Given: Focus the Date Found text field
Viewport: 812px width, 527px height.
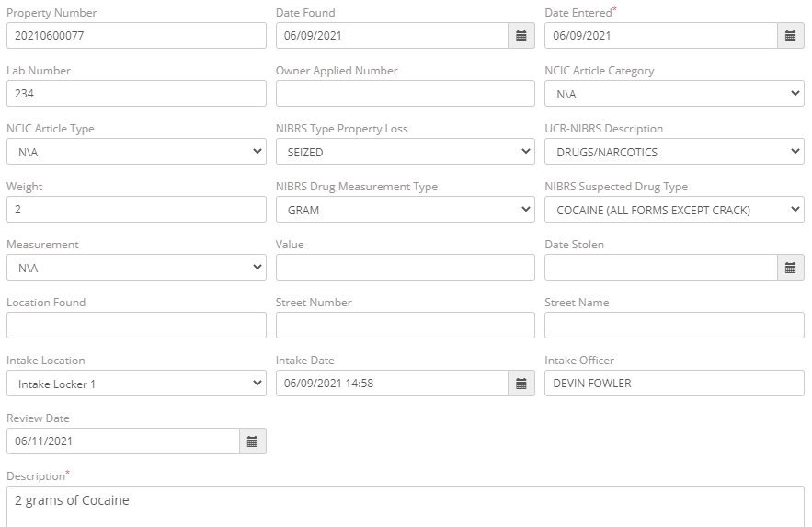Looking at the screenshot, I should pyautogui.click(x=392, y=36).
